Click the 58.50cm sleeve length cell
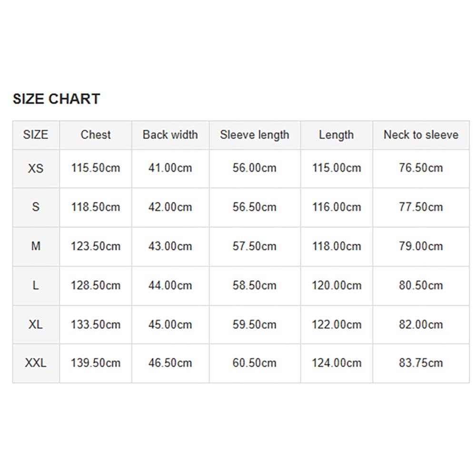476x476 pixels. tap(255, 286)
